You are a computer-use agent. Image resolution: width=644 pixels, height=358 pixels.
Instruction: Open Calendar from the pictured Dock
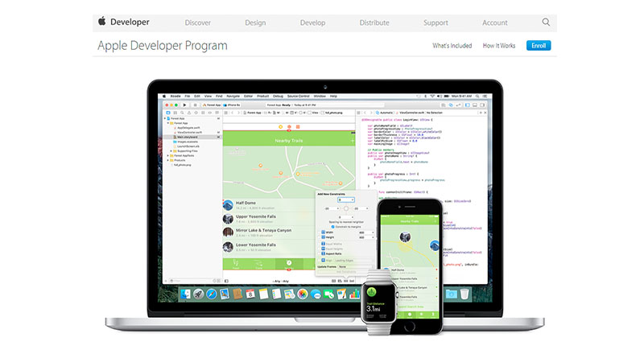tap(250, 294)
